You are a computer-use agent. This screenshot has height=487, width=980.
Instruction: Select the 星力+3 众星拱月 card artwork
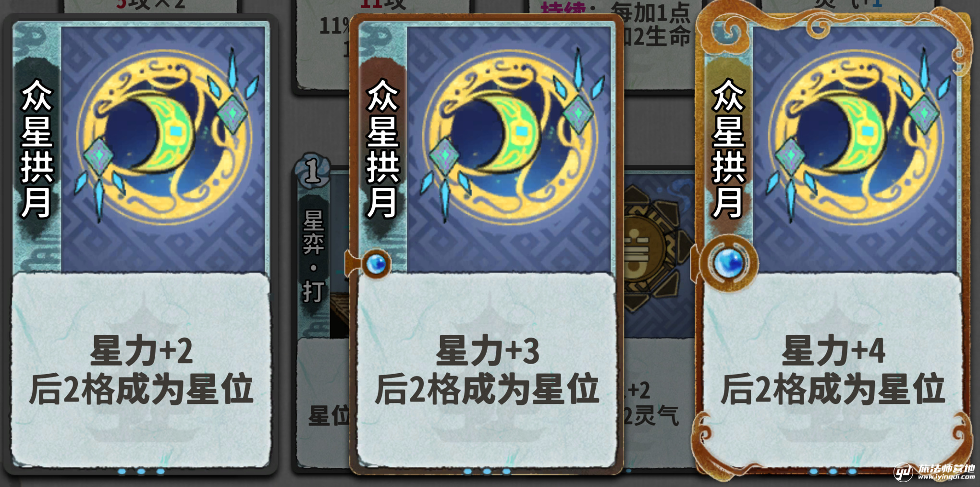coord(509,149)
